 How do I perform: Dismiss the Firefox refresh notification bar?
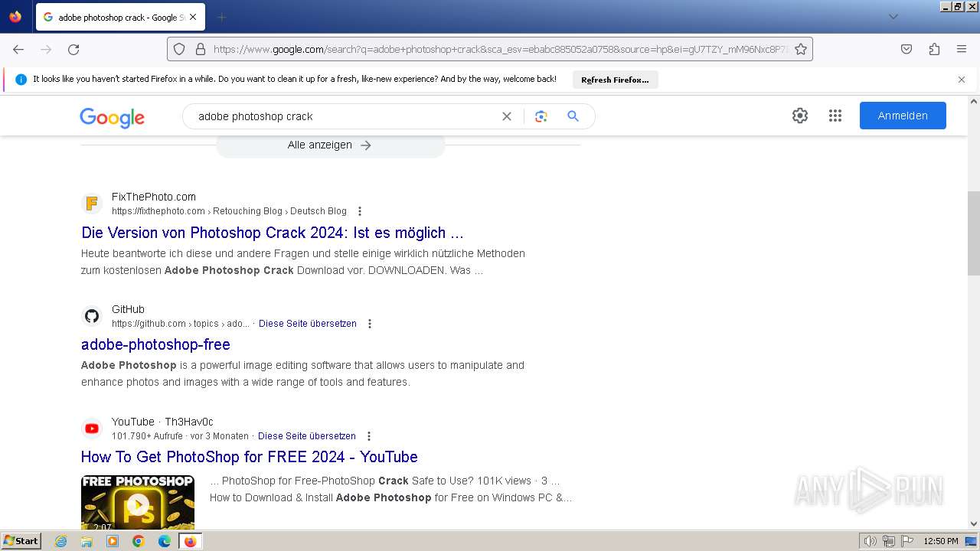[x=962, y=80]
